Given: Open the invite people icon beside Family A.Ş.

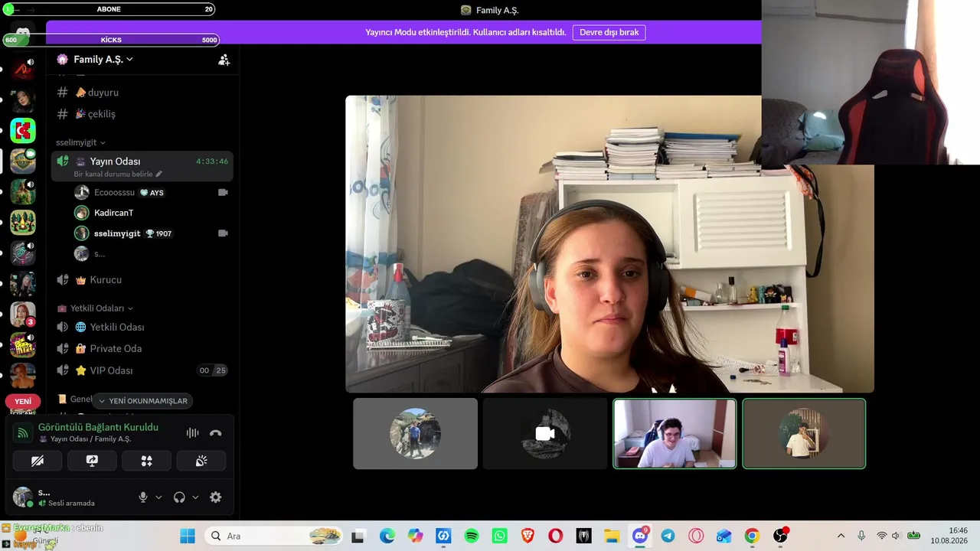Looking at the screenshot, I should [224, 60].
